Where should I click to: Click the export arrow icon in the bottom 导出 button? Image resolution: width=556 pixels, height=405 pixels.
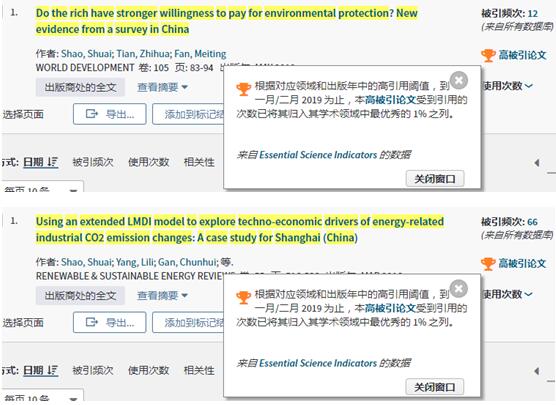click(x=92, y=322)
